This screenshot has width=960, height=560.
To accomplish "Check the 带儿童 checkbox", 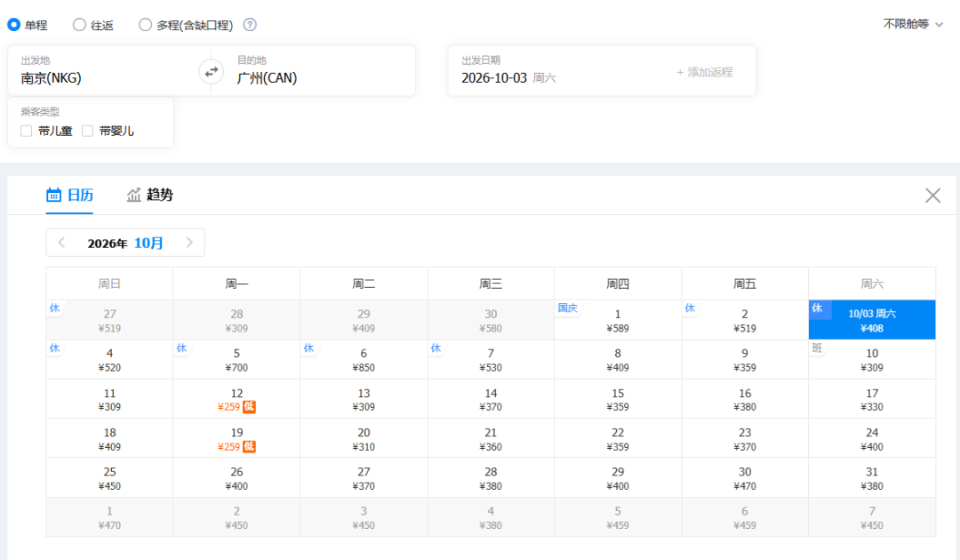I will click(27, 131).
